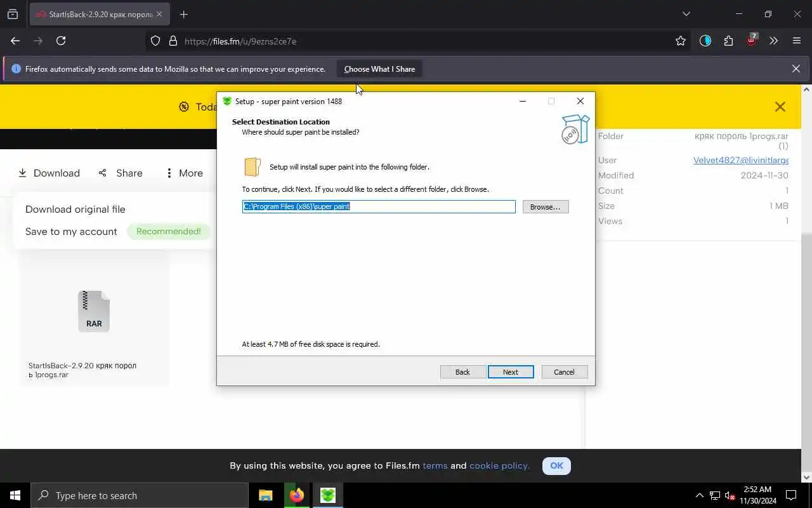This screenshot has width=812, height=508.
Task: Open the More options menu
Action: point(184,173)
